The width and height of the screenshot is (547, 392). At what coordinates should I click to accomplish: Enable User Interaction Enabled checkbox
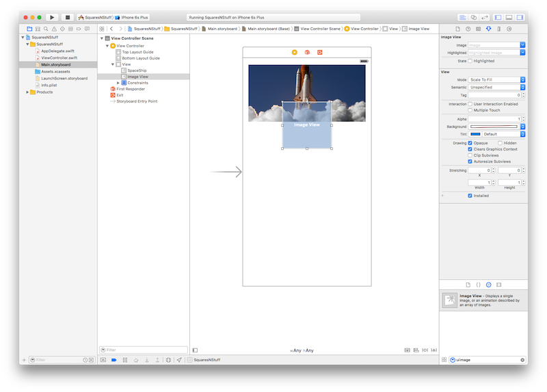pyautogui.click(x=470, y=104)
